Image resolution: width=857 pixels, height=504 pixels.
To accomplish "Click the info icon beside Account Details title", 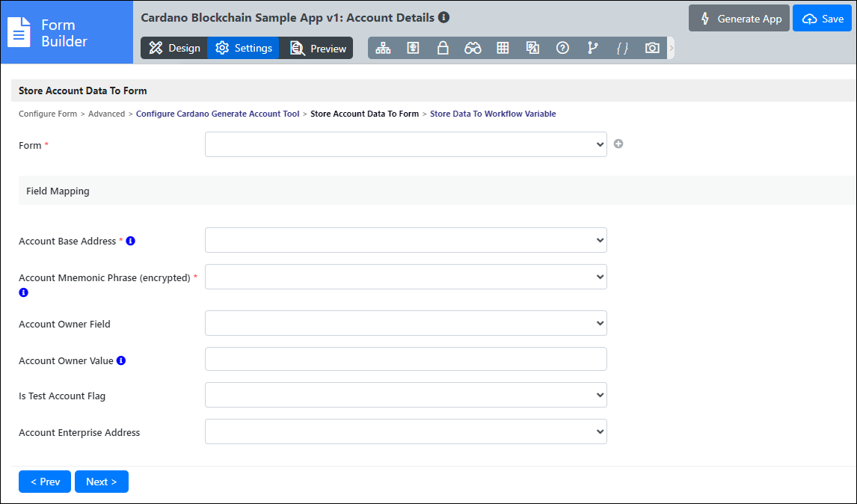I will (444, 17).
